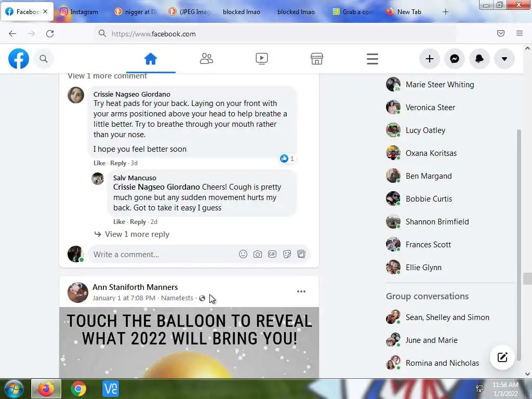
Task: Open the sticker picker icon
Action: (287, 254)
